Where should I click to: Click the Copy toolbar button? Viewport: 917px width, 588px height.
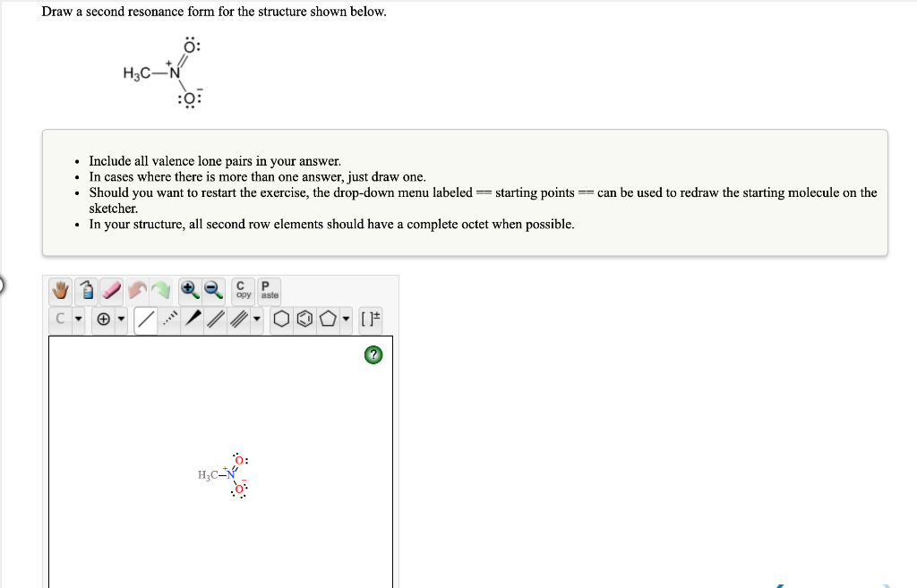point(241,290)
